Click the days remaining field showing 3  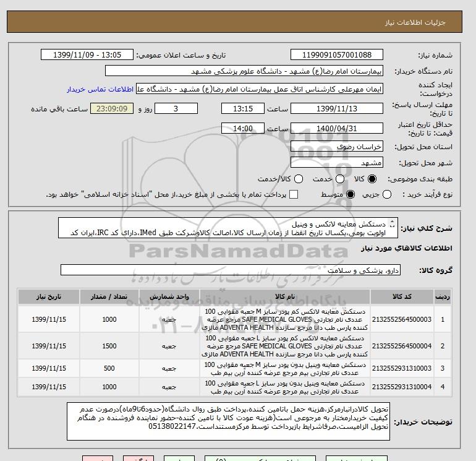[x=176, y=108]
